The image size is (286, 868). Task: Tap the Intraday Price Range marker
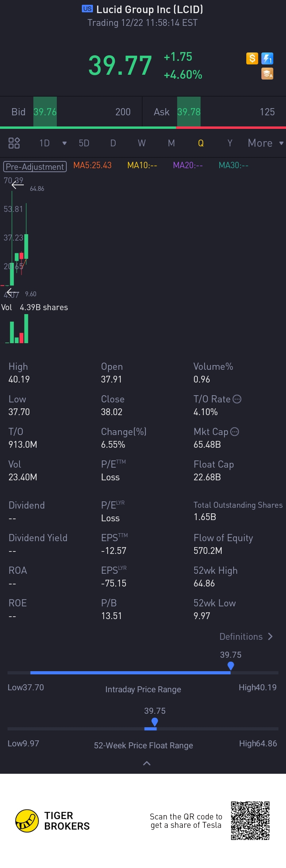pos(231,666)
